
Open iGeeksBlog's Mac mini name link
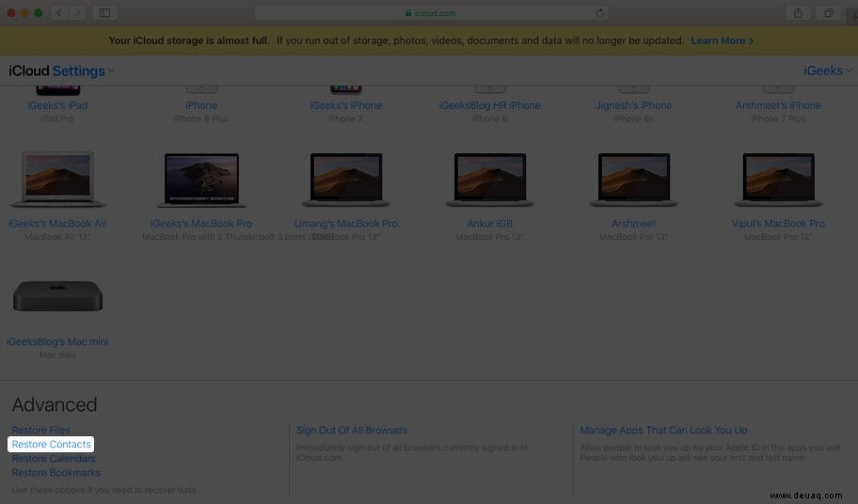[57, 341]
